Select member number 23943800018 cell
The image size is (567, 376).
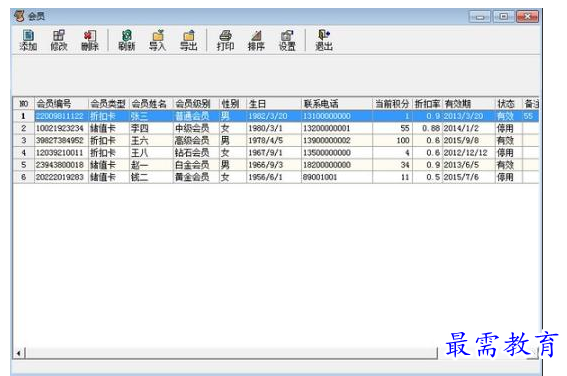(61, 165)
